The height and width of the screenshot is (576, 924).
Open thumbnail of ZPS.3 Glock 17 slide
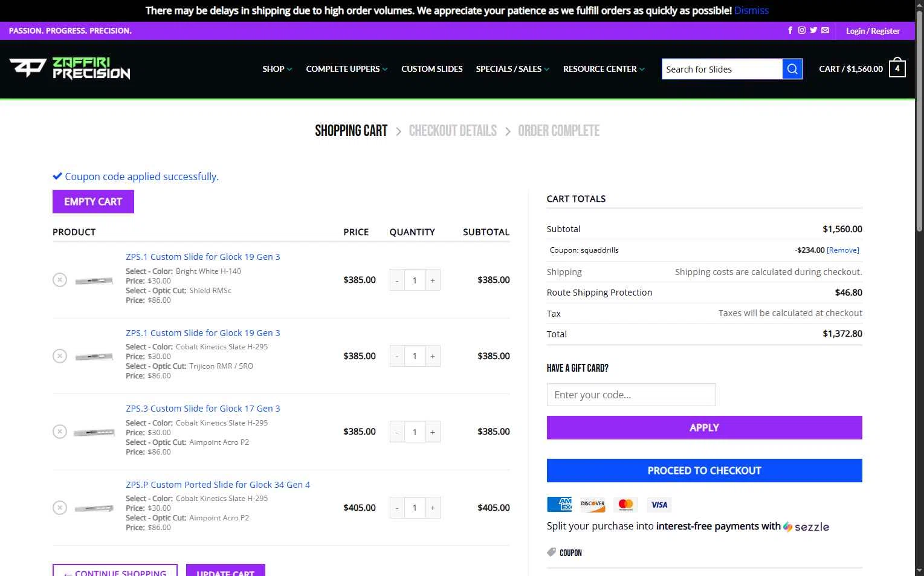pyautogui.click(x=94, y=432)
